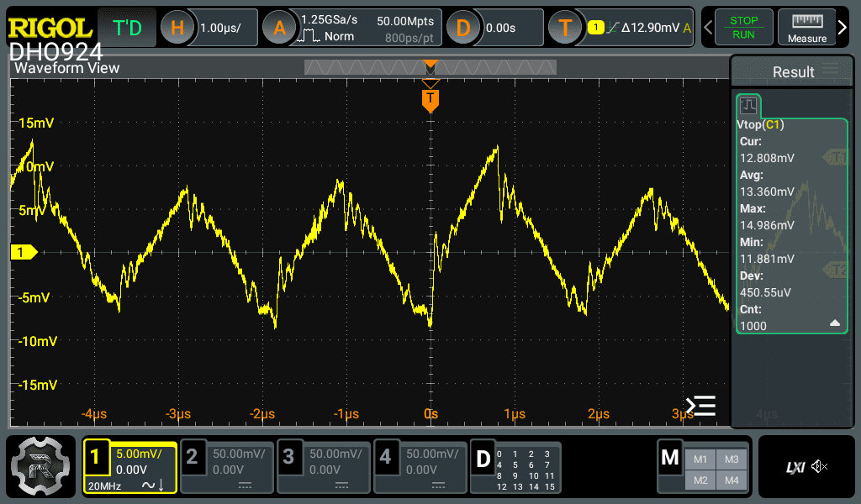Open the Measure menu
The image size is (861, 504).
806,28
